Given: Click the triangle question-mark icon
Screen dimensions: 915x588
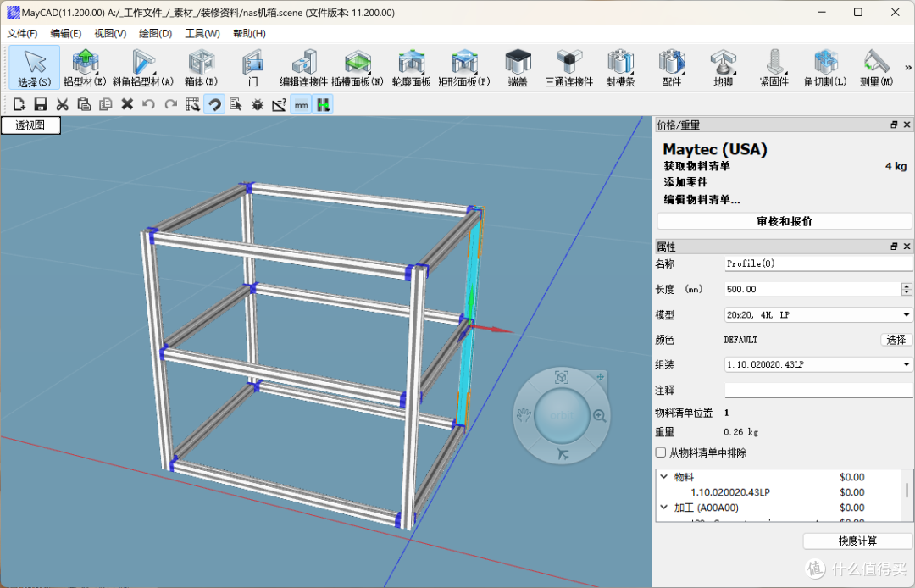Looking at the screenshot, I should [x=279, y=104].
